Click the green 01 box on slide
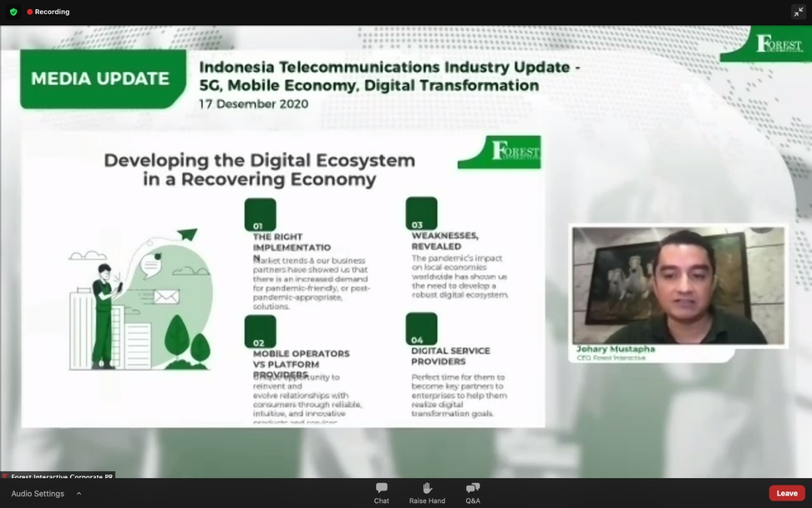The height and width of the screenshot is (508, 812). tap(260, 215)
